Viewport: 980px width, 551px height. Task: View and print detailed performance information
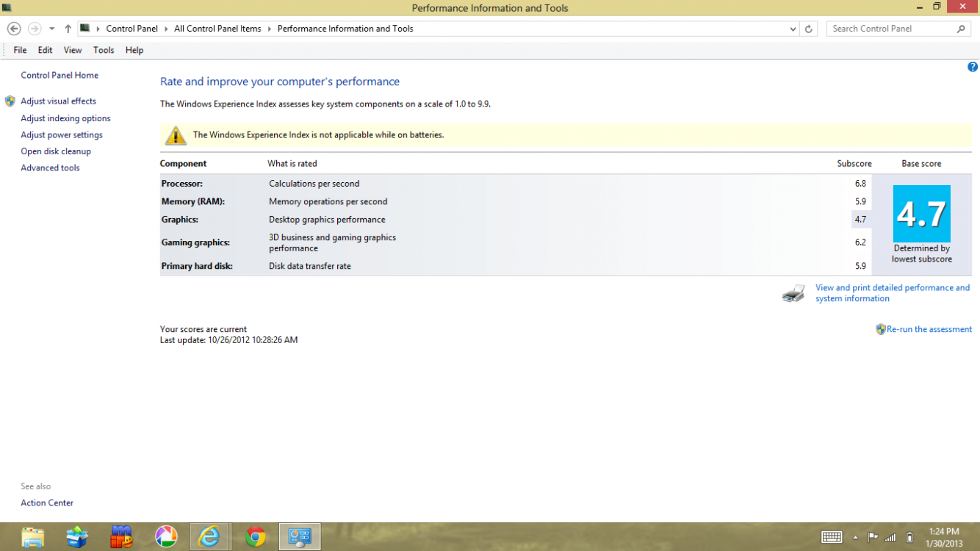click(893, 293)
